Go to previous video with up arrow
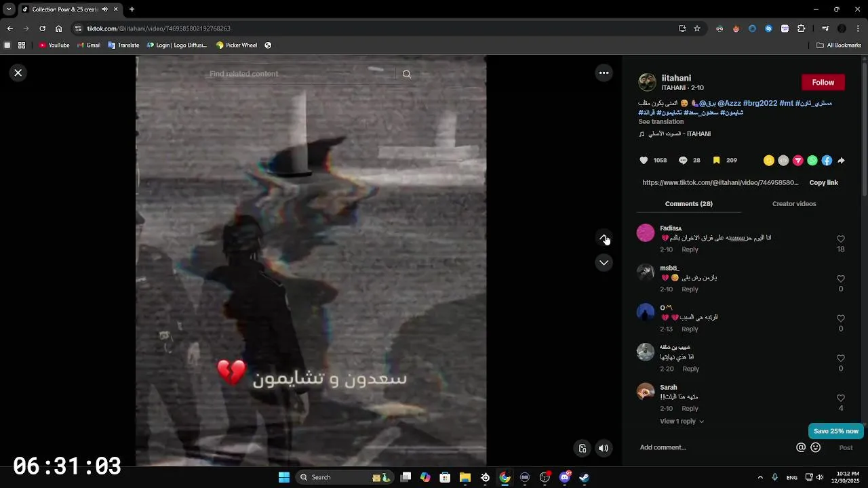 click(604, 238)
